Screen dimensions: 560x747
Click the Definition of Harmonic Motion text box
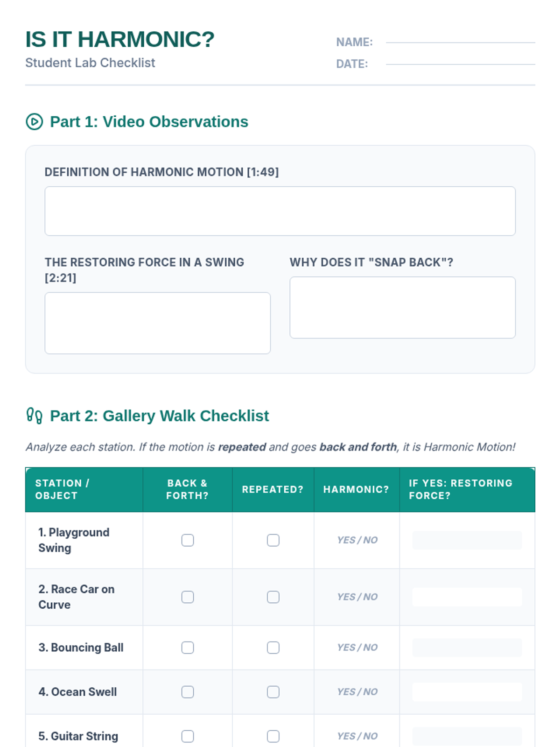tap(280, 211)
